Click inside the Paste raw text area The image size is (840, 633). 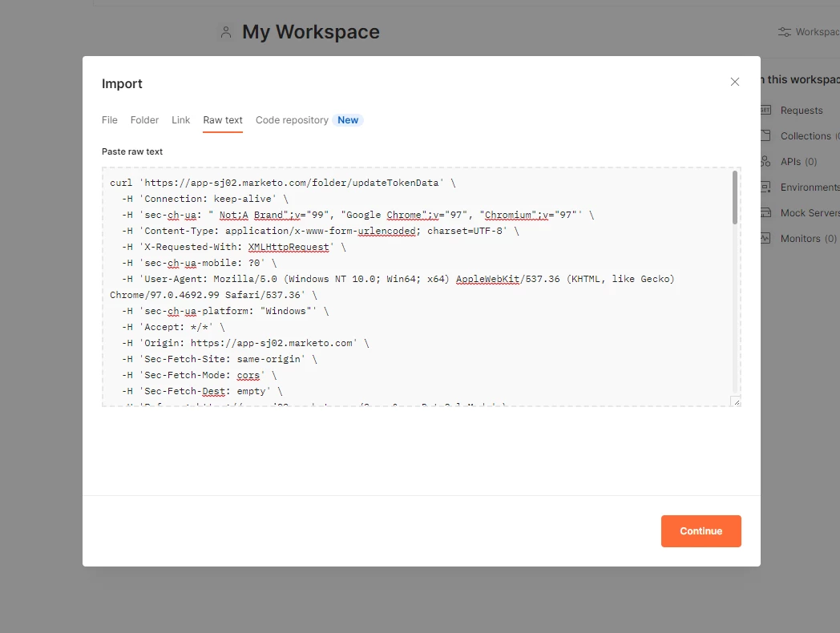(421, 287)
